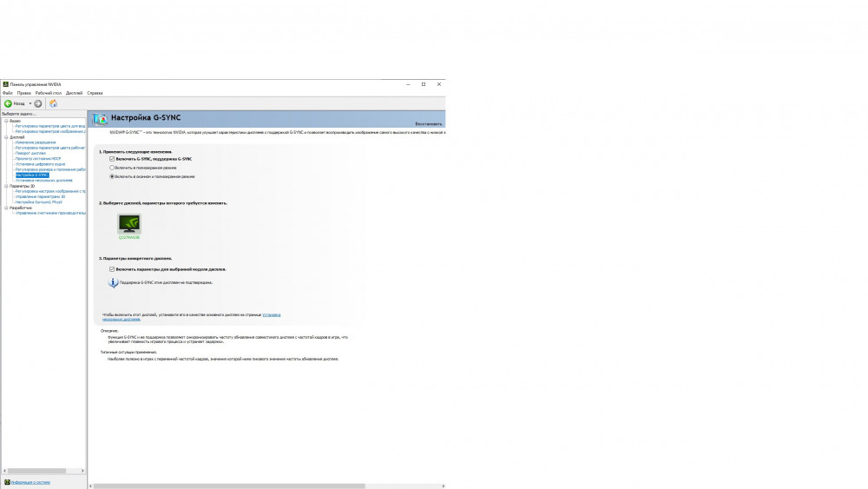Open 'Просмотр состояния HDCP' tree item
The width and height of the screenshot is (868, 489).
click(x=38, y=159)
